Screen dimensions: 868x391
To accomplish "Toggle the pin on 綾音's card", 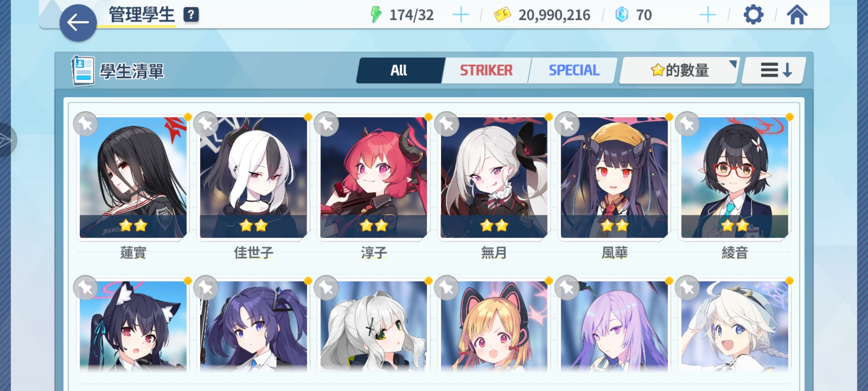I will tap(687, 124).
